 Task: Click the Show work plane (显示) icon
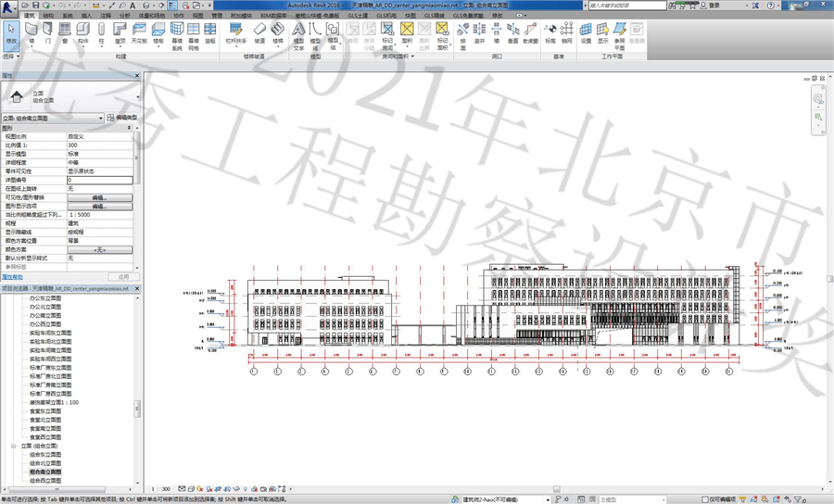click(x=602, y=31)
